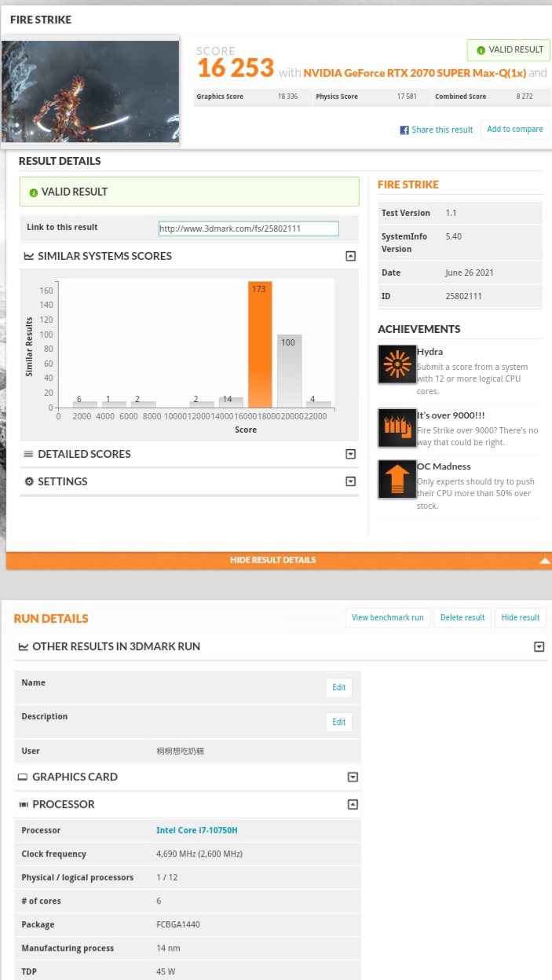Click the TDP value 45 W
Screen dimensions: 552x980
[x=166, y=972]
